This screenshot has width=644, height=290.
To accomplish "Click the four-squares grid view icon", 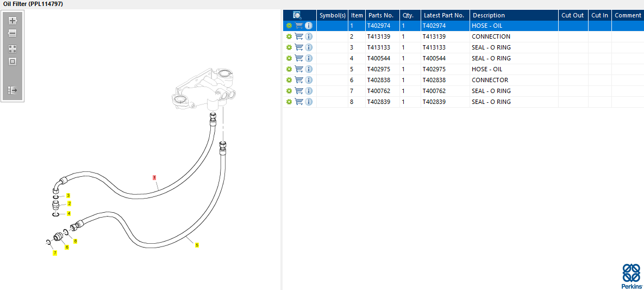I will pos(12,49).
